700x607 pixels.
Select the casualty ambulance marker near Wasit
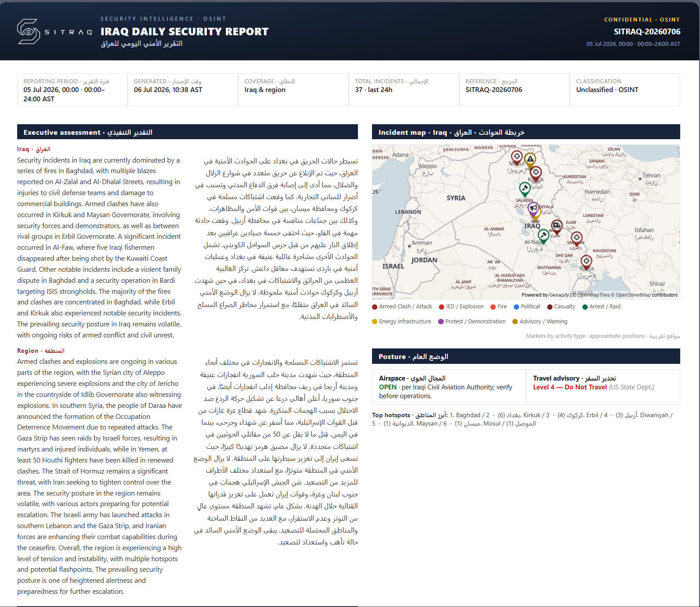click(x=557, y=227)
